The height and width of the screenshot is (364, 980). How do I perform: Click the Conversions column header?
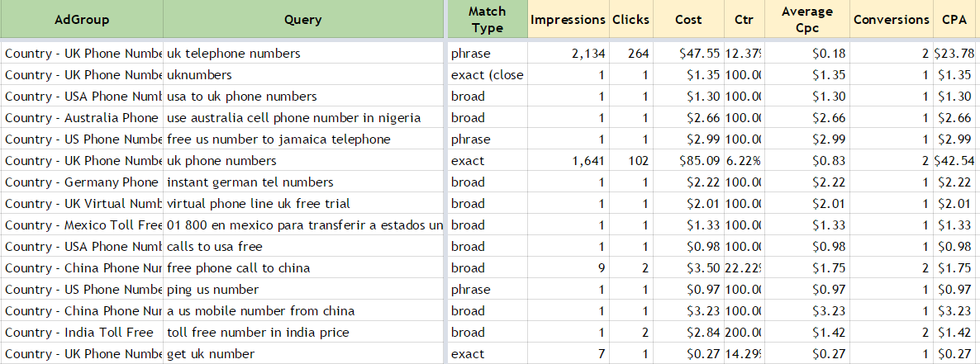pos(891,20)
